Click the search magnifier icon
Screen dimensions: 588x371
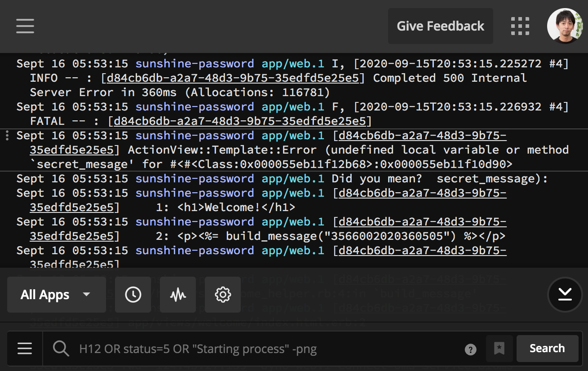(x=61, y=348)
